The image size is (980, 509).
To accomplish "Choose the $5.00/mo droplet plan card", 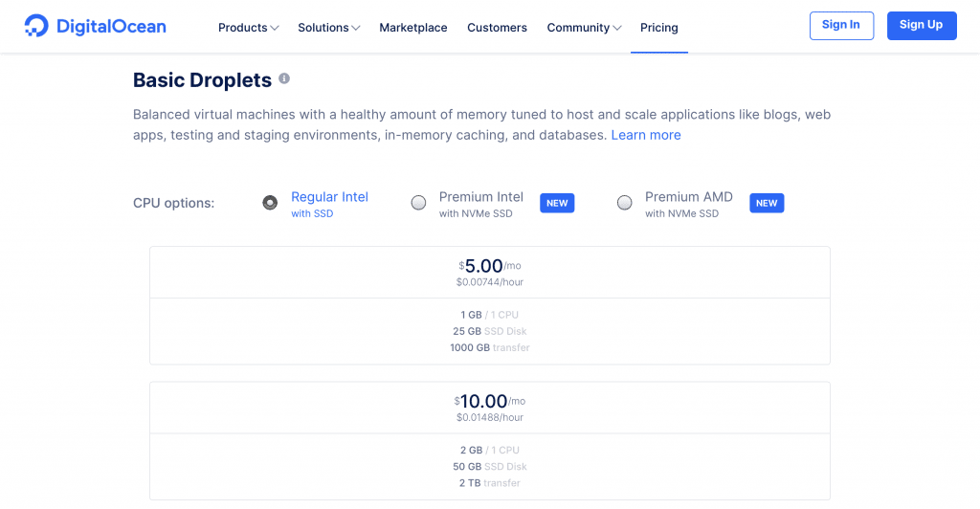I will 489,305.
